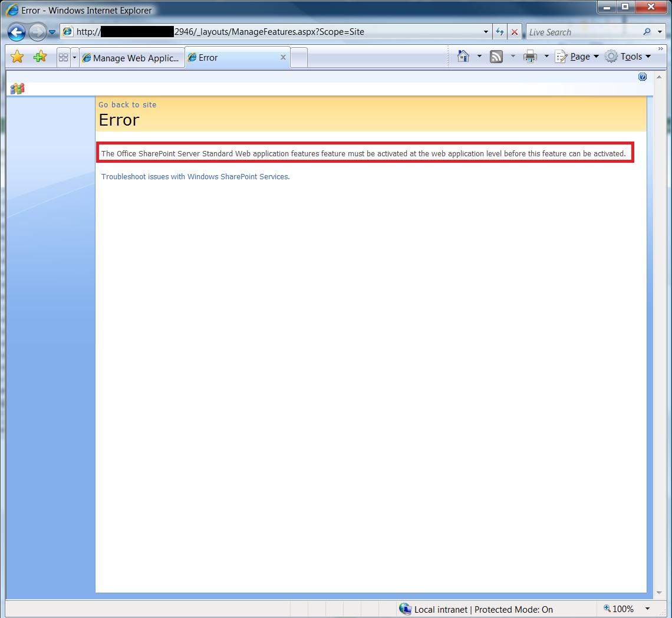Image resolution: width=672 pixels, height=618 pixels.
Task: Click the Home icon in toolbar
Action: point(463,57)
